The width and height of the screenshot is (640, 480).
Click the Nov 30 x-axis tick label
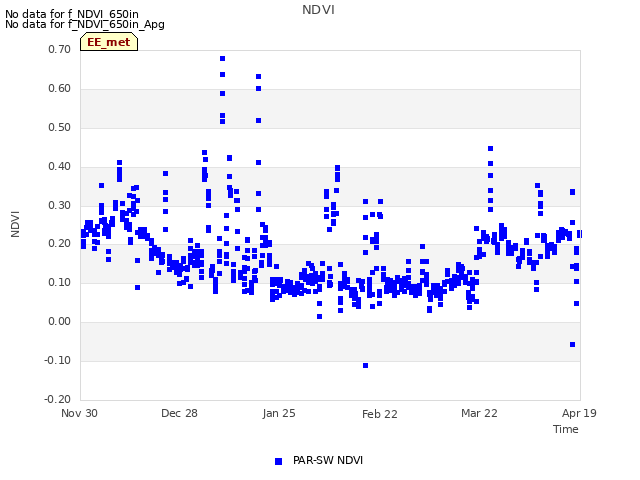pos(79,413)
